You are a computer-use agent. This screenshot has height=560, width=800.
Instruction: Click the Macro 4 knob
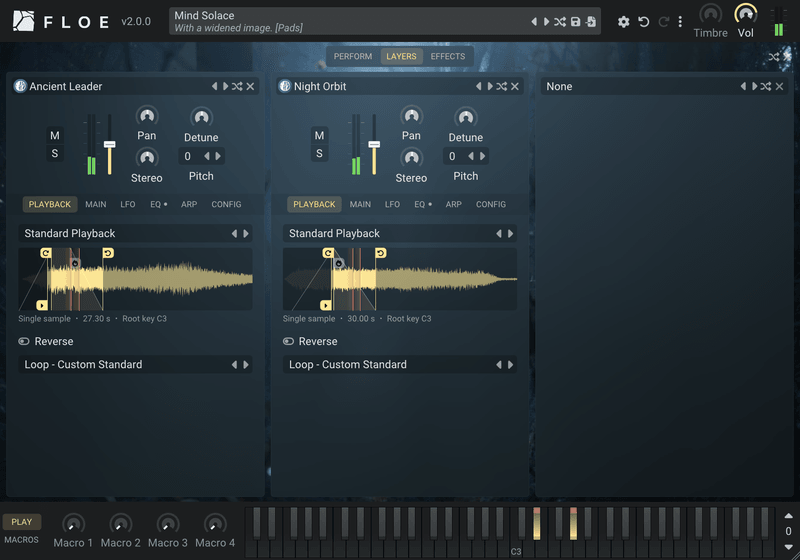coord(215,524)
